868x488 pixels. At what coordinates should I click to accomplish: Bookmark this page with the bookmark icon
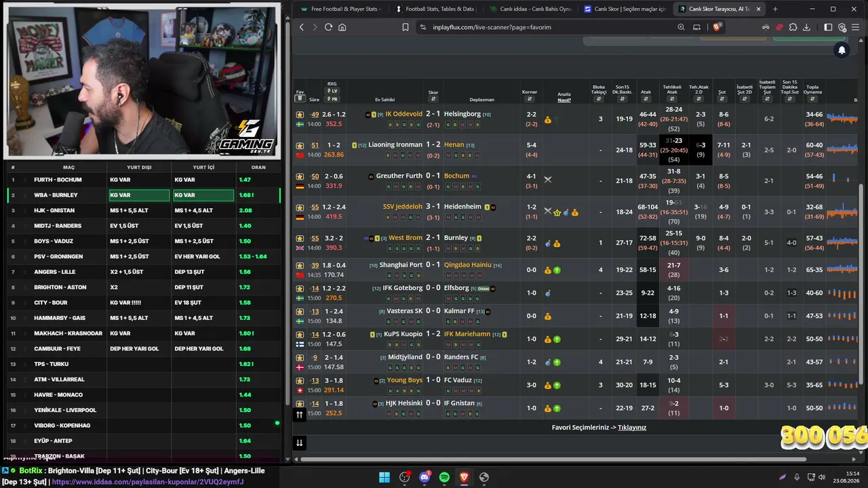[x=406, y=27]
